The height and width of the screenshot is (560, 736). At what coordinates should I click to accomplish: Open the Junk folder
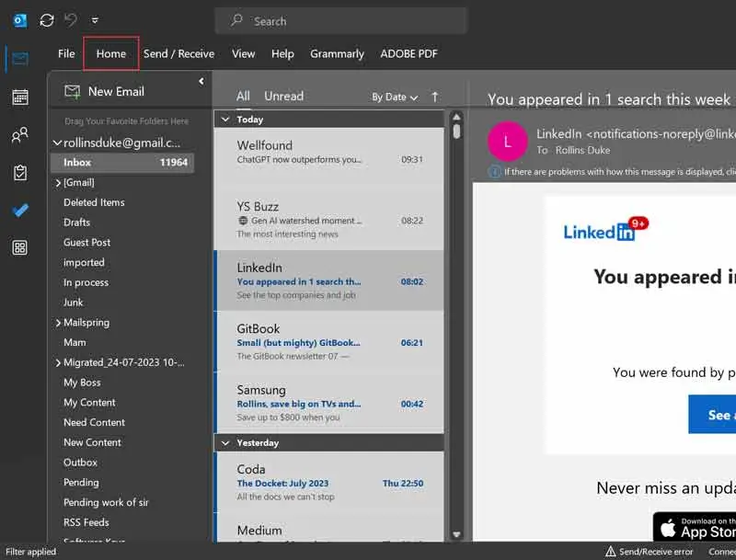click(74, 303)
